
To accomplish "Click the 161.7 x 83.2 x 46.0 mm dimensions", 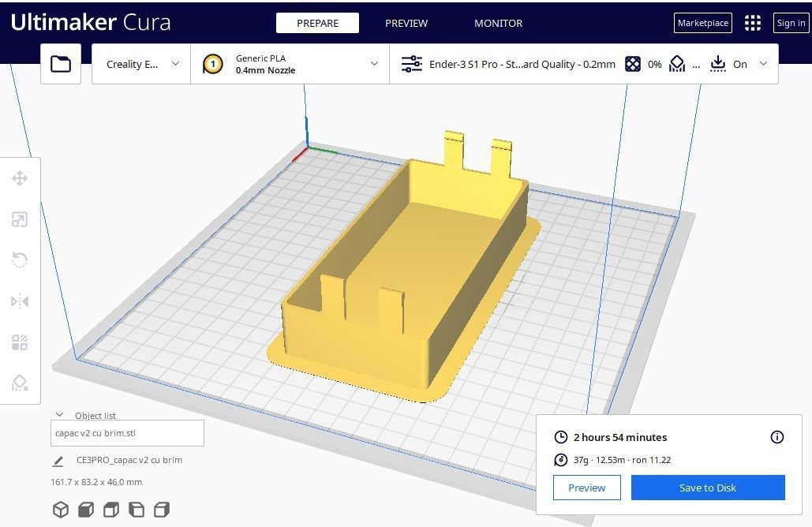I will coord(96,482).
